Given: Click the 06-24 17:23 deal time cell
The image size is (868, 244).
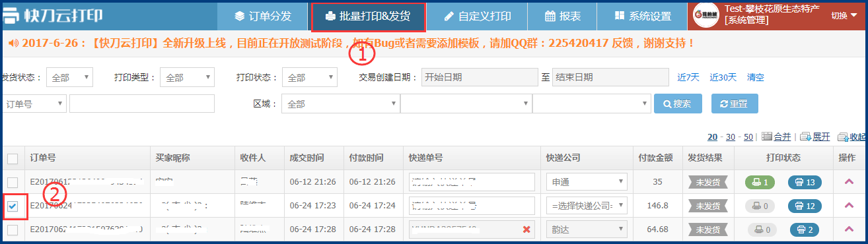Looking at the screenshot, I should 313,206.
